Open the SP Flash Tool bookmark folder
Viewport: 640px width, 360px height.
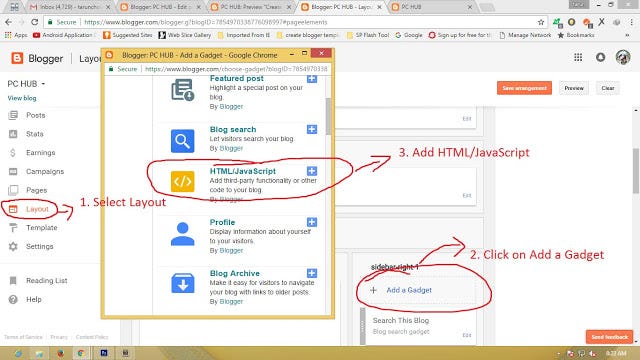coord(368,35)
